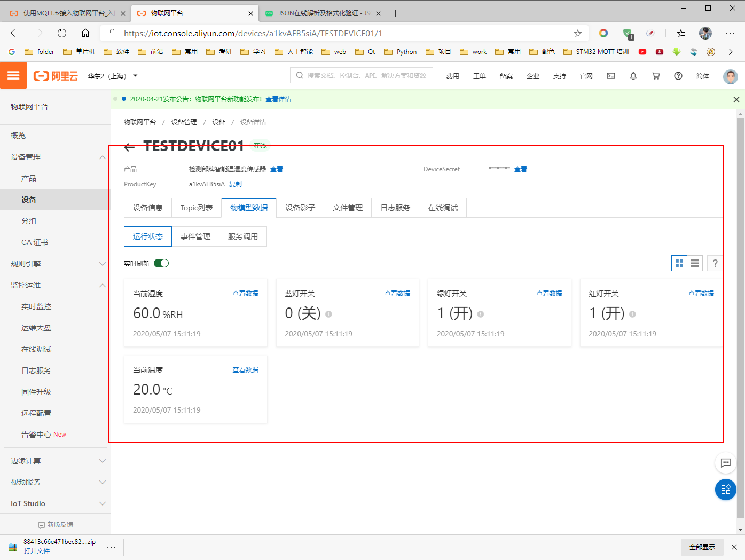The width and height of the screenshot is (745, 560).
Task: Open a new browser tab
Action: coord(395,13)
